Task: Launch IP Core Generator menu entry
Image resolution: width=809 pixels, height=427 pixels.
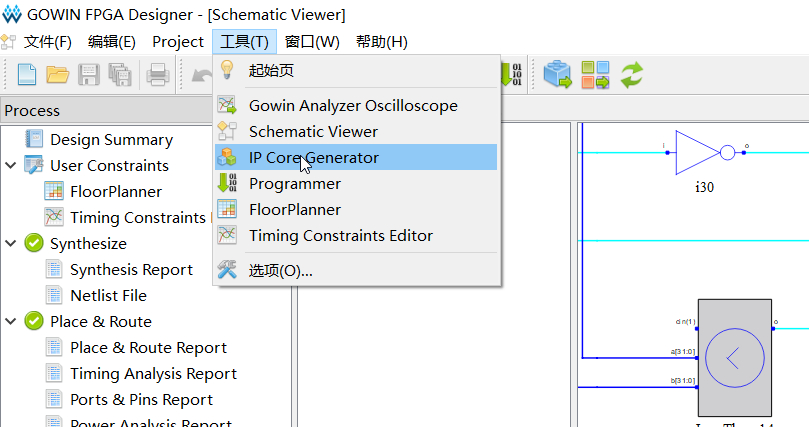Action: [x=356, y=157]
